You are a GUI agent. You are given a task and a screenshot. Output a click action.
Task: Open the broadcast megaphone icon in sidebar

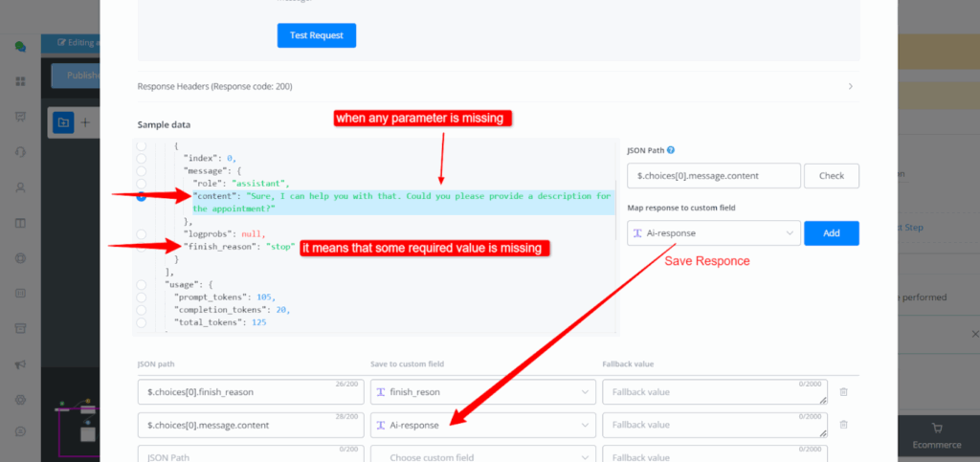coord(20,363)
